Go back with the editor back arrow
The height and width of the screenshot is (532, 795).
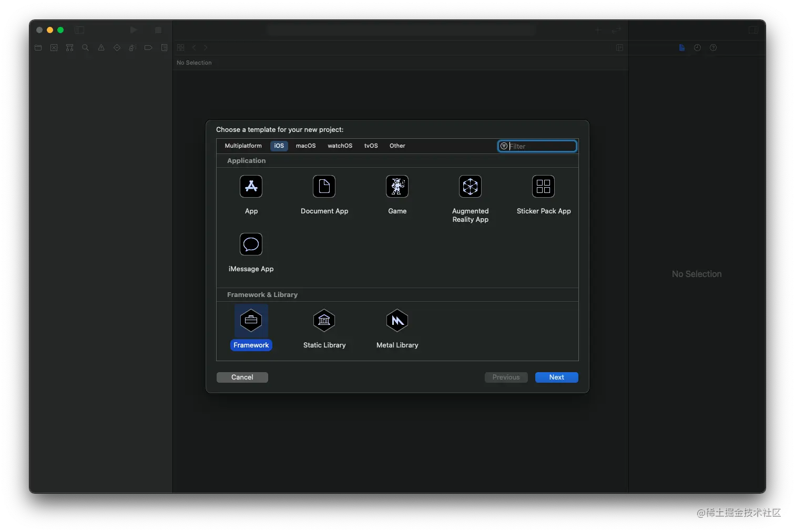pyautogui.click(x=194, y=48)
